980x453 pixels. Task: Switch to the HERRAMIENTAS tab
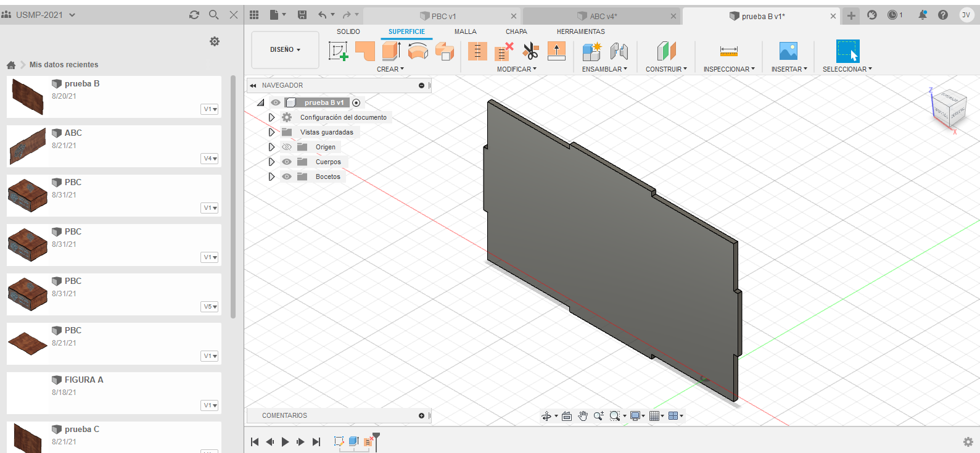[x=581, y=31]
